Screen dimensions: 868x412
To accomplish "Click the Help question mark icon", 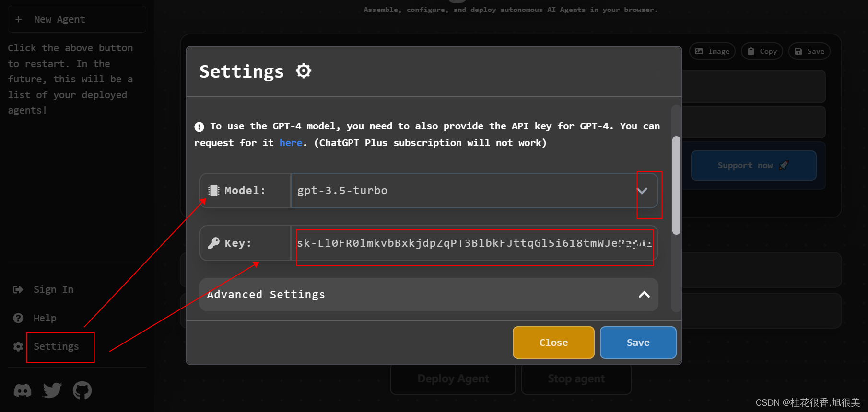I will coord(18,318).
